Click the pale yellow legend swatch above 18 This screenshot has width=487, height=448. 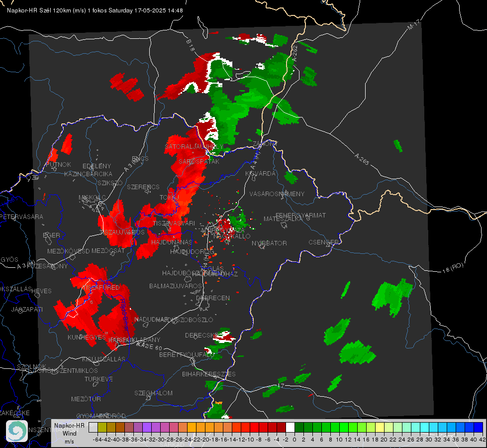click(380, 428)
